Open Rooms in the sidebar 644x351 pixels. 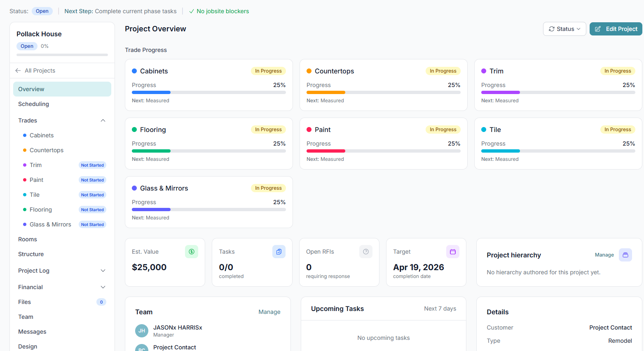click(62, 239)
